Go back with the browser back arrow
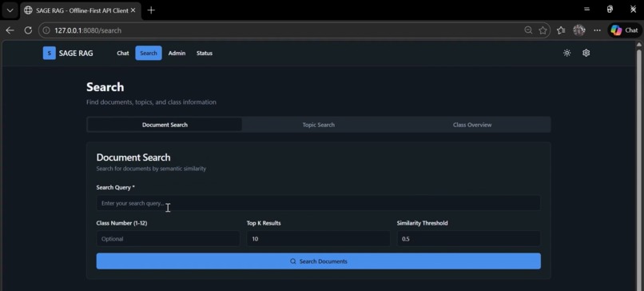Image resolution: width=644 pixels, height=291 pixels. (x=10, y=30)
